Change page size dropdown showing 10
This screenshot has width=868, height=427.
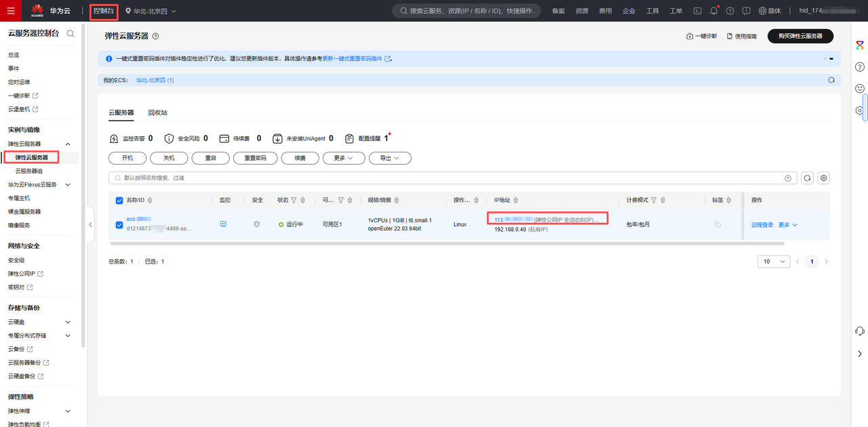pyautogui.click(x=774, y=262)
